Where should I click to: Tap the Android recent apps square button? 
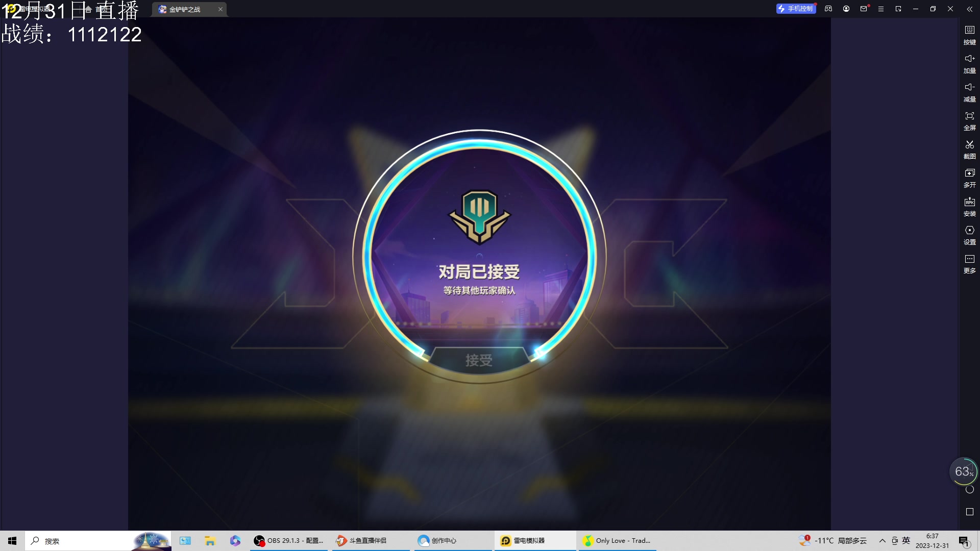coord(970,512)
